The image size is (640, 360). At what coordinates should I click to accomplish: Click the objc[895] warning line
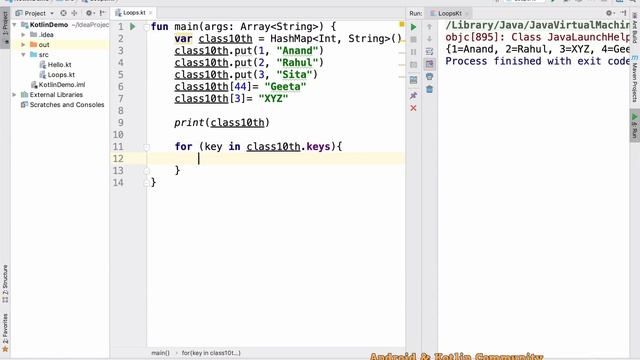tap(537, 37)
